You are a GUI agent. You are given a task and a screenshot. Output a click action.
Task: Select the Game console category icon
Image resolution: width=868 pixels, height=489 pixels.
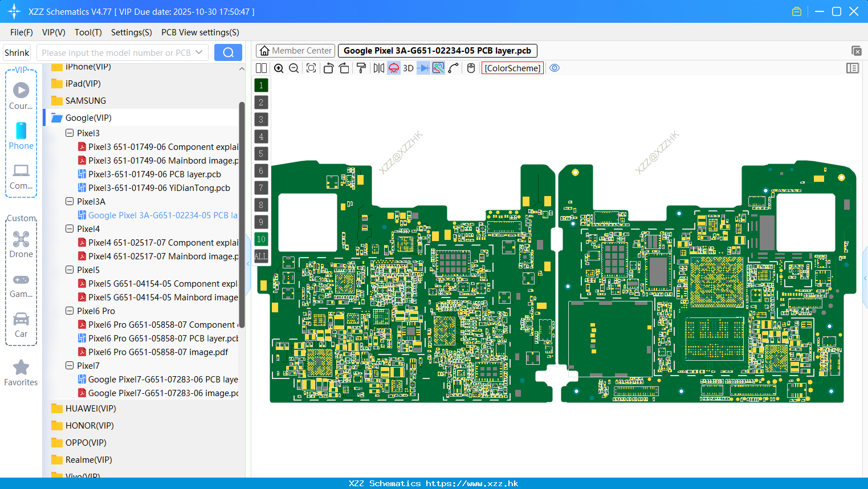click(x=21, y=285)
